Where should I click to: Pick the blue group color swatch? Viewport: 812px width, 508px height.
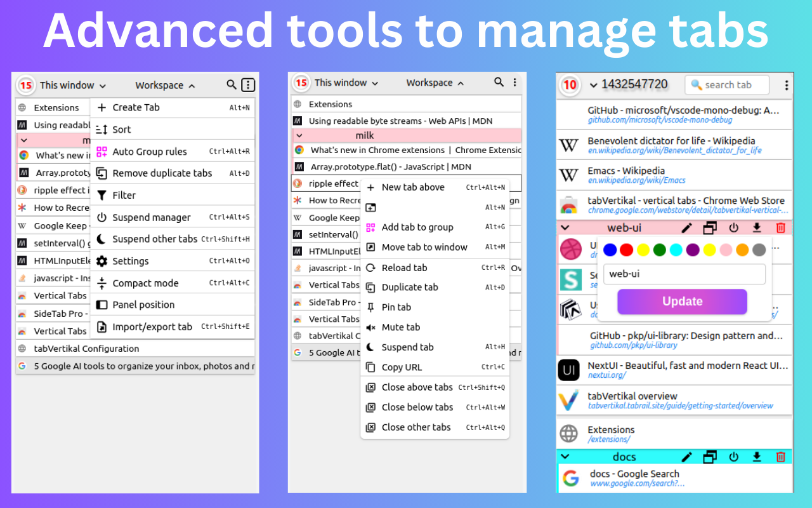pyautogui.click(x=610, y=250)
